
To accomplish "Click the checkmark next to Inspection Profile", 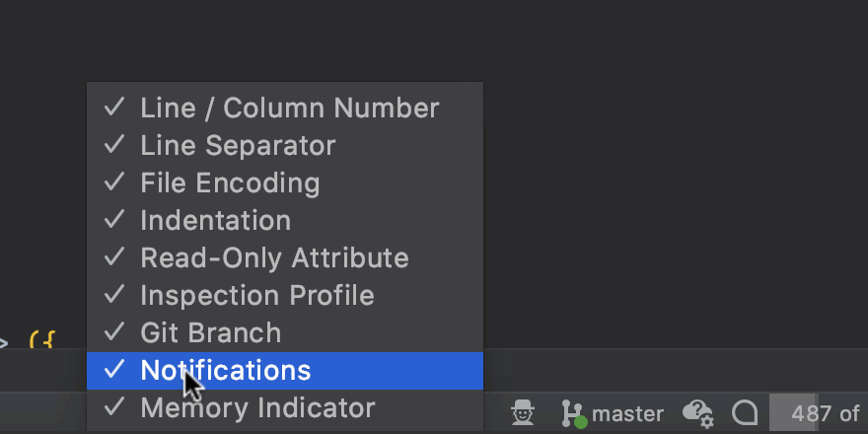I will tap(114, 295).
